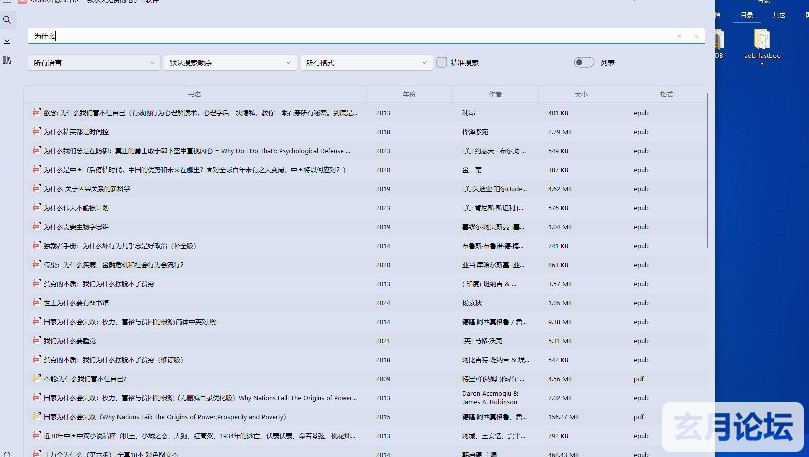The image size is (809, 457).
Task: Sort results by the 年份 year column header
Action: pos(409,94)
